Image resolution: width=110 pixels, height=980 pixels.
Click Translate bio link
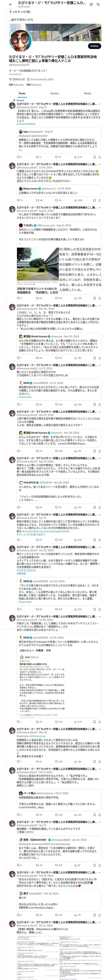click(15, 74)
